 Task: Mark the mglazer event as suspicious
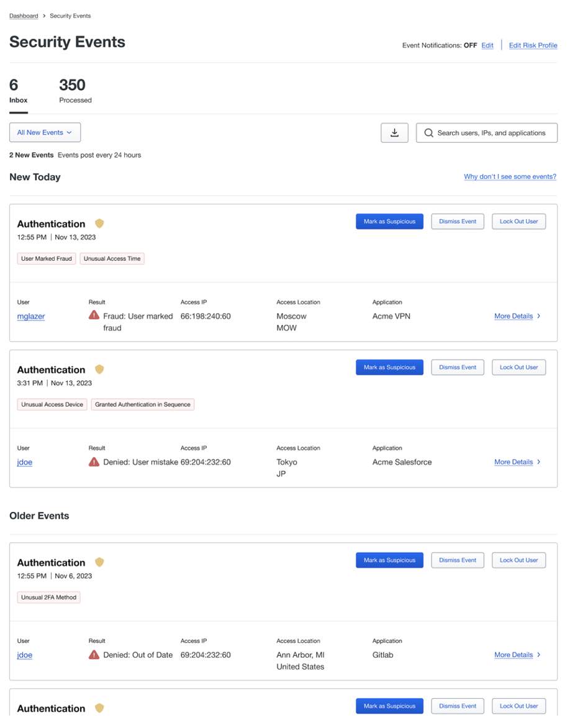pos(389,222)
